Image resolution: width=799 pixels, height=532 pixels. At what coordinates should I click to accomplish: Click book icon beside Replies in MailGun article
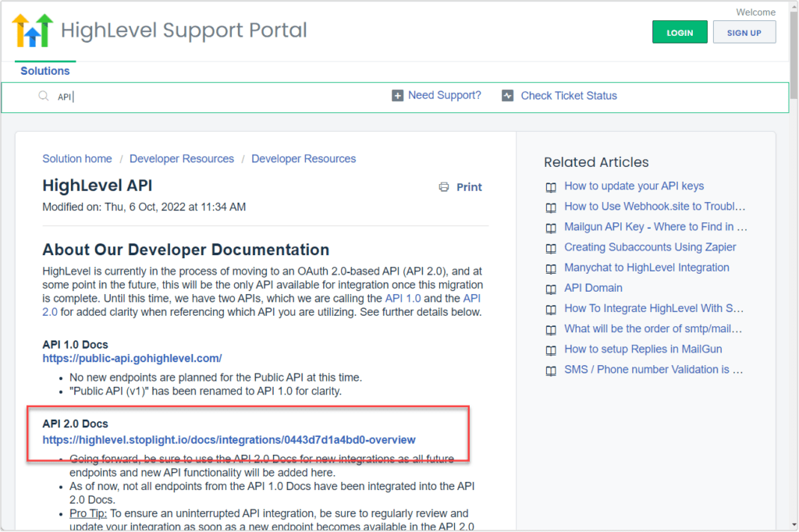[x=551, y=350]
